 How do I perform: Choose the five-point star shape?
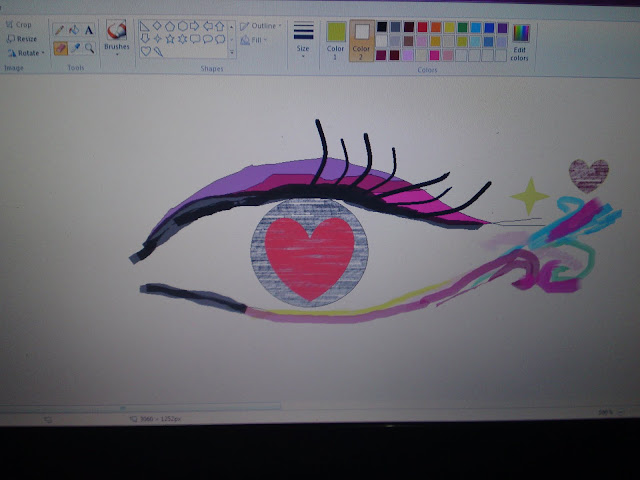170,39
